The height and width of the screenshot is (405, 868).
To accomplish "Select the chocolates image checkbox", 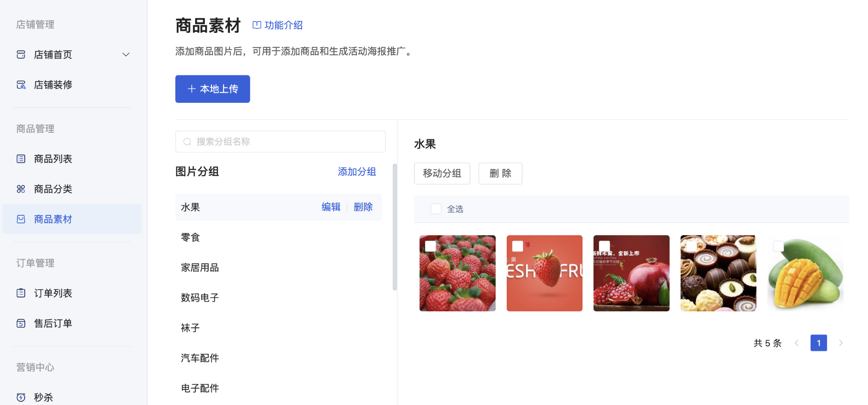I will click(x=691, y=246).
